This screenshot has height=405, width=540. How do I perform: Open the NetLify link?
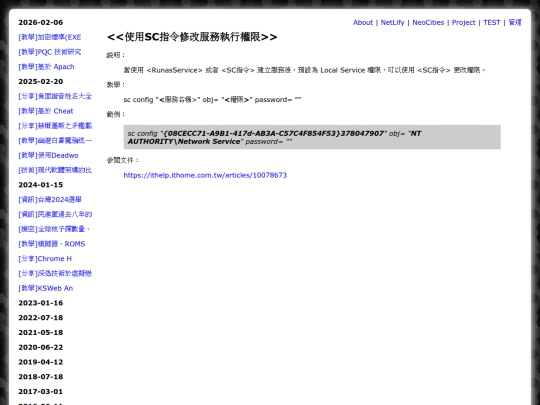tap(392, 23)
